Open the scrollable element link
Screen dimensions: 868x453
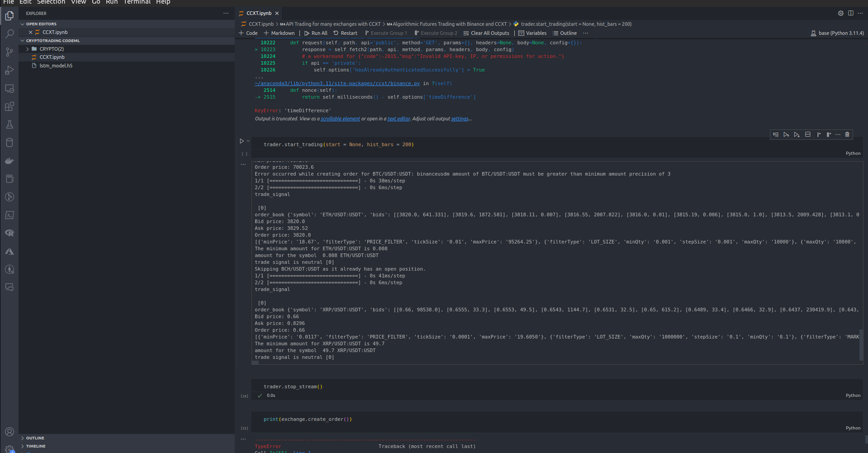point(340,119)
